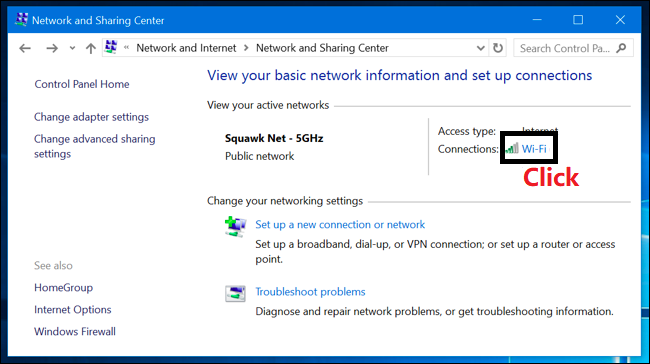Click the search magnifier icon
The width and height of the screenshot is (650, 364).
pyautogui.click(x=621, y=48)
